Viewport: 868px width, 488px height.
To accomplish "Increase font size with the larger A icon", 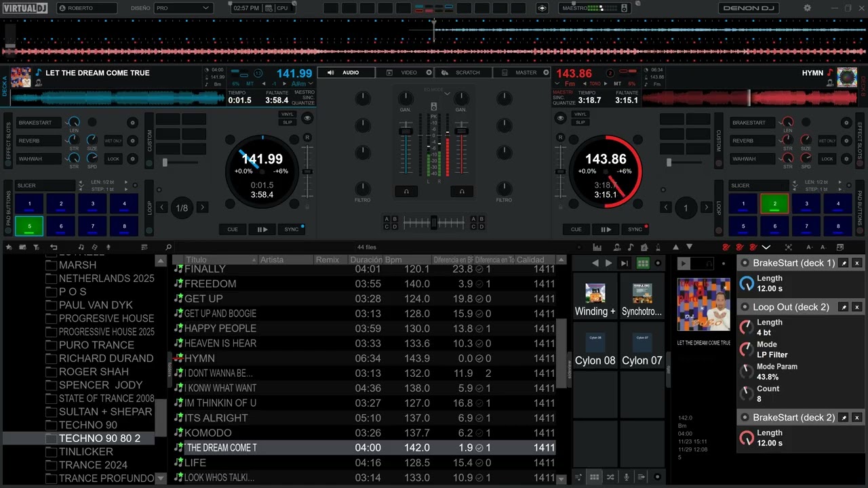I will click(809, 247).
